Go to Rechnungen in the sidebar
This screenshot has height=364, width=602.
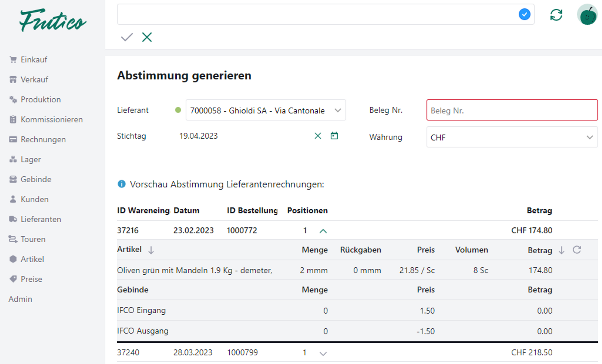click(43, 139)
